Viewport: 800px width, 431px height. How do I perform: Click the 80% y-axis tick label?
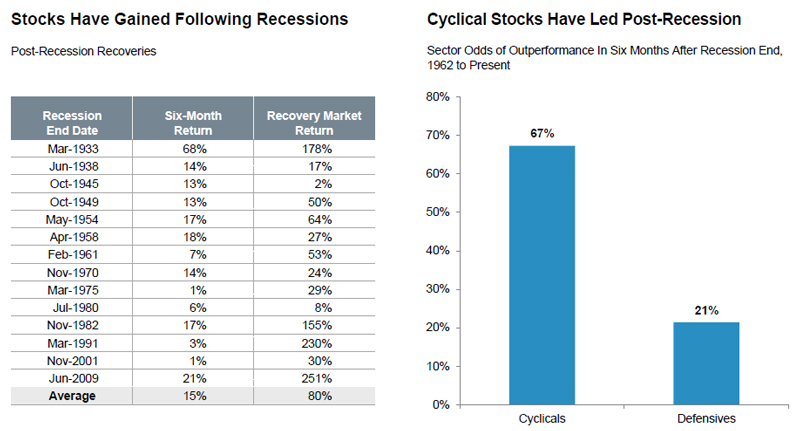pyautogui.click(x=438, y=97)
